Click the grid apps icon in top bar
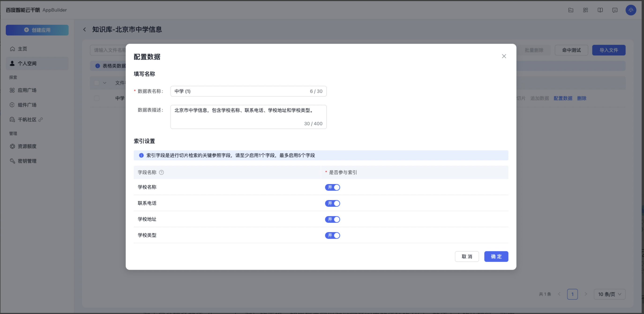The width and height of the screenshot is (644, 314). pos(585,10)
